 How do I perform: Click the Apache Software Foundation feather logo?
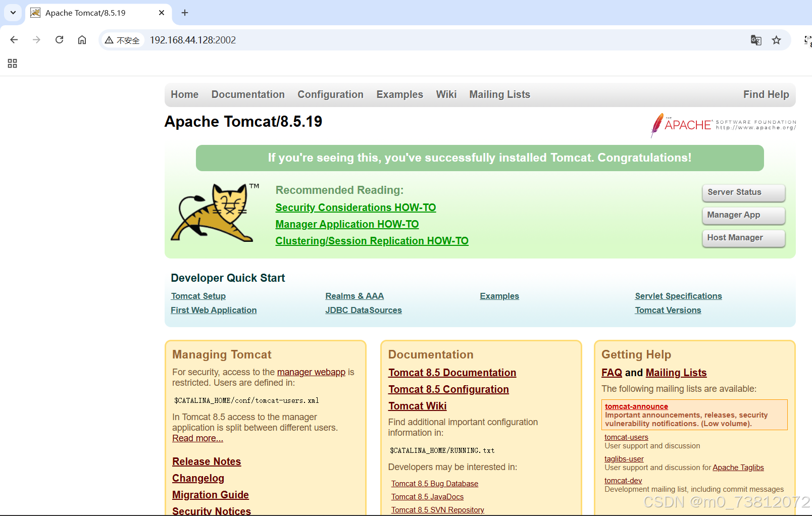tap(723, 125)
